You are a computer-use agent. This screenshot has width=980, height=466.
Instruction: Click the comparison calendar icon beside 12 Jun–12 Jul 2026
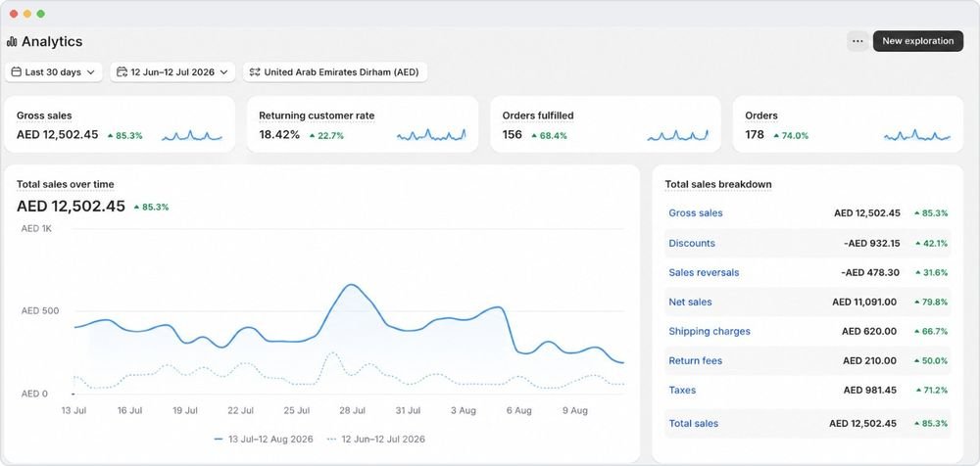122,71
